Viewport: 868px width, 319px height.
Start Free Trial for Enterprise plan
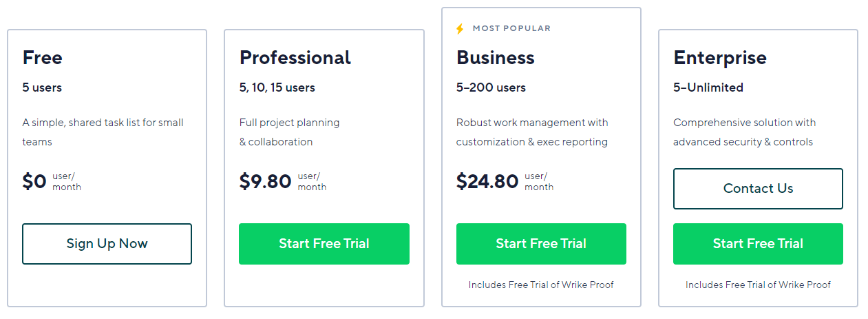click(758, 244)
